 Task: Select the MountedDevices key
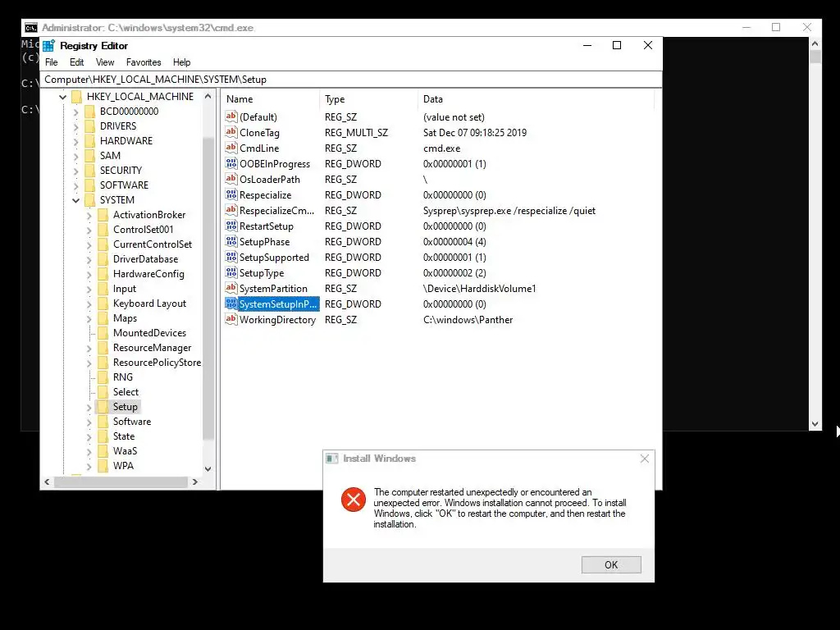(149, 333)
